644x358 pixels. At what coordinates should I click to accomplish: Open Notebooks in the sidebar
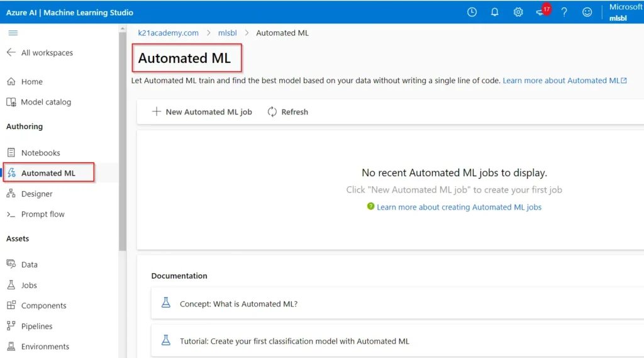(40, 153)
